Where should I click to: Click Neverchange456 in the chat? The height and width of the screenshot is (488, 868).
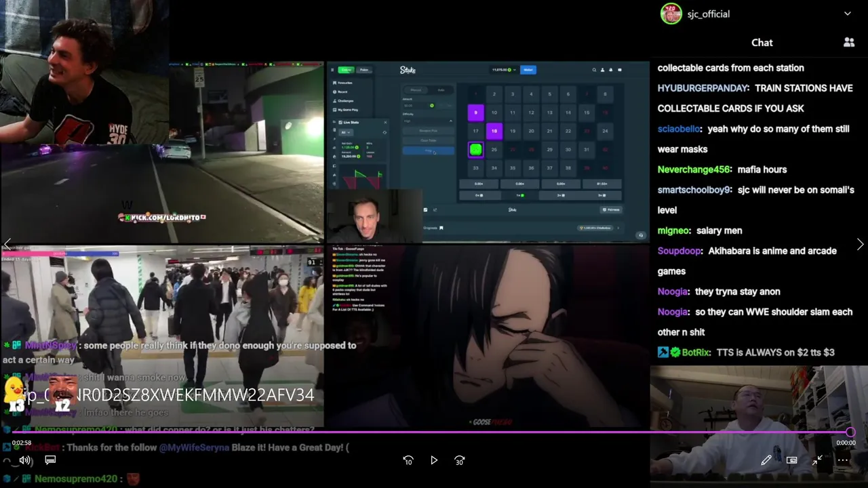click(694, 169)
